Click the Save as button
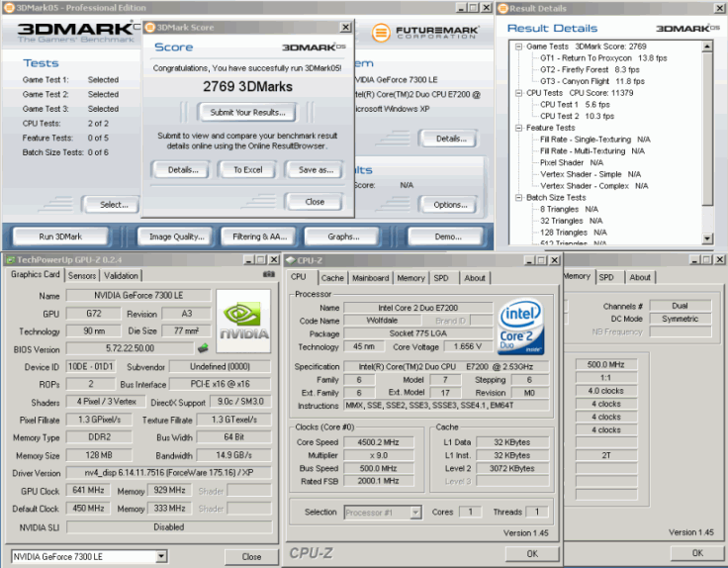The width and height of the screenshot is (728, 568). click(x=316, y=170)
